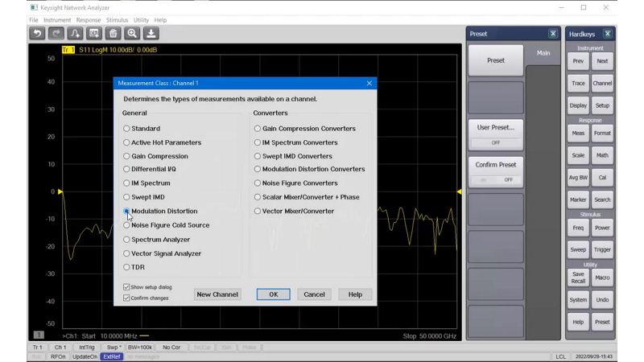Image resolution: width=644 pixels, height=362 pixels.
Task: Click the BW=100k status bar entry
Action: point(139,348)
